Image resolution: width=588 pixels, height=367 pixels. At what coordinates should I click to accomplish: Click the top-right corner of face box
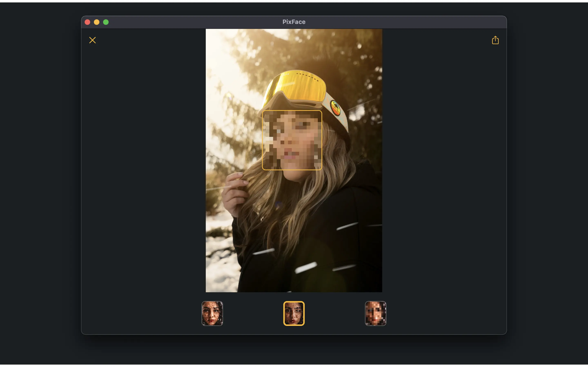tap(321, 111)
